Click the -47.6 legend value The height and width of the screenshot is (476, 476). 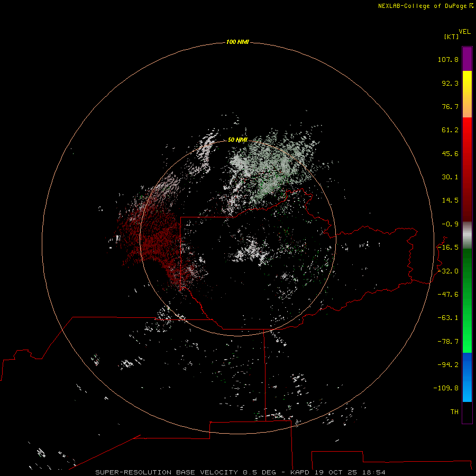(448, 295)
